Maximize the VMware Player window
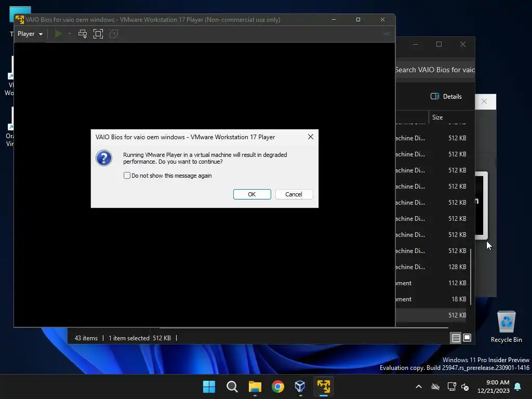532x399 pixels. [x=358, y=20]
